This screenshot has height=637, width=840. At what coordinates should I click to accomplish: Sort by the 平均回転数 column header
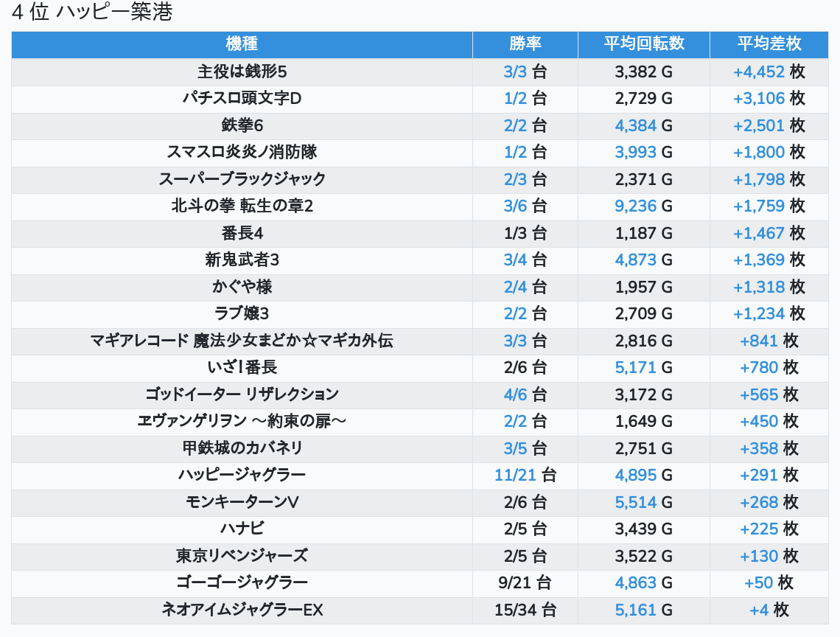[644, 43]
